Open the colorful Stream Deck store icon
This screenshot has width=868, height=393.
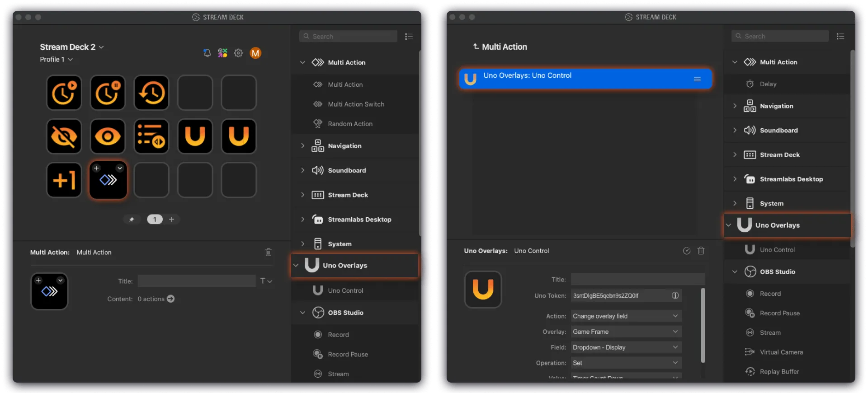tap(222, 53)
